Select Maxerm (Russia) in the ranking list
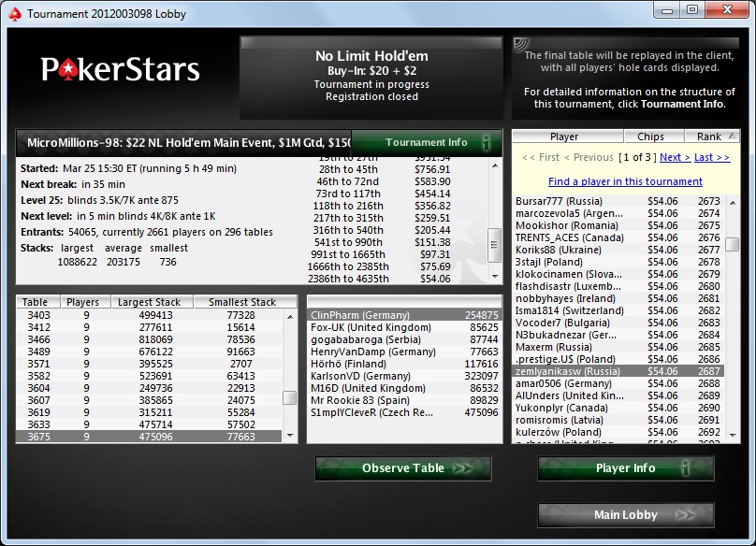Viewport: 756px width, 546px height. pos(619,347)
